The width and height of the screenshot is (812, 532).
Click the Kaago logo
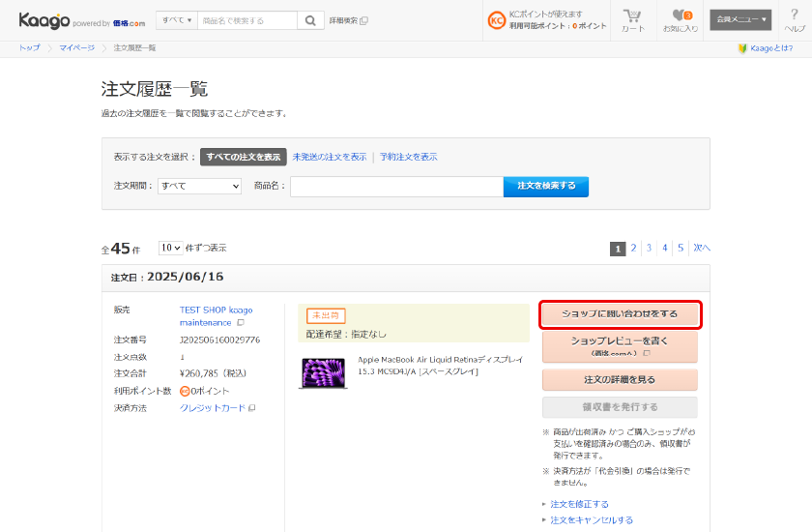44,20
